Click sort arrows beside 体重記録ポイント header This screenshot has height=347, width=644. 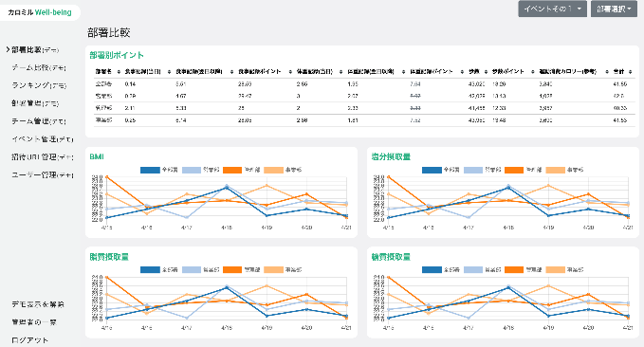click(462, 71)
